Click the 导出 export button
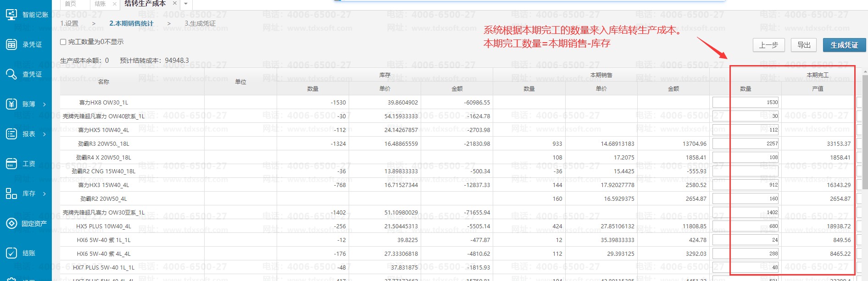868x281 pixels. (x=804, y=45)
